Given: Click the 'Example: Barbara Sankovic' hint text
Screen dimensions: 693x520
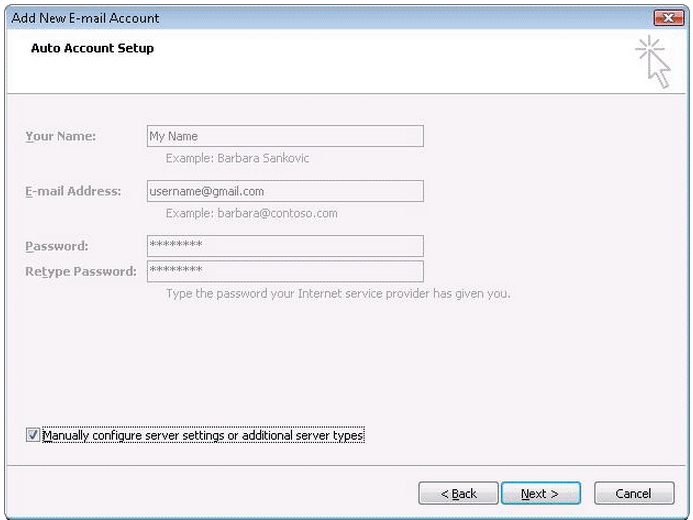Looking at the screenshot, I should coord(231,158).
